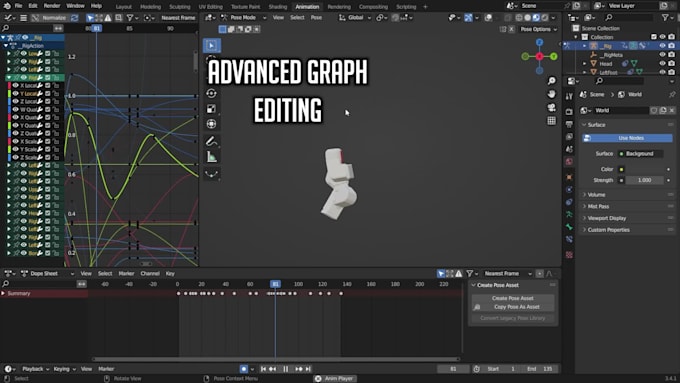Open the File menu
This screenshot has width=680, height=383.
(18, 6)
